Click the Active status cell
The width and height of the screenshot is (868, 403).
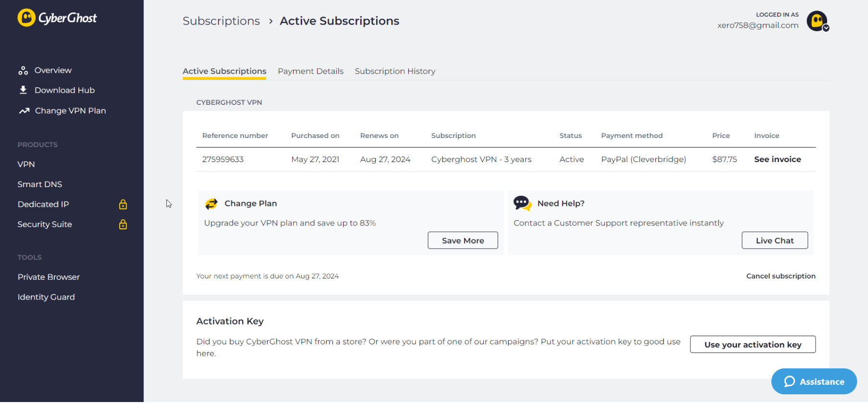click(572, 159)
